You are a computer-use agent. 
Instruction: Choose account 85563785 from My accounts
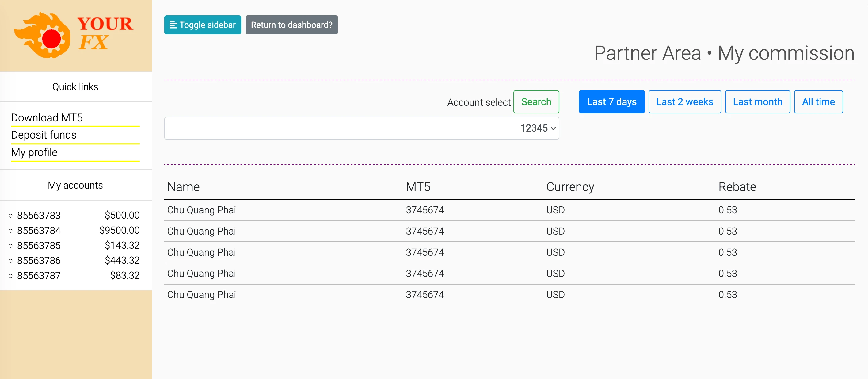pyautogui.click(x=39, y=246)
